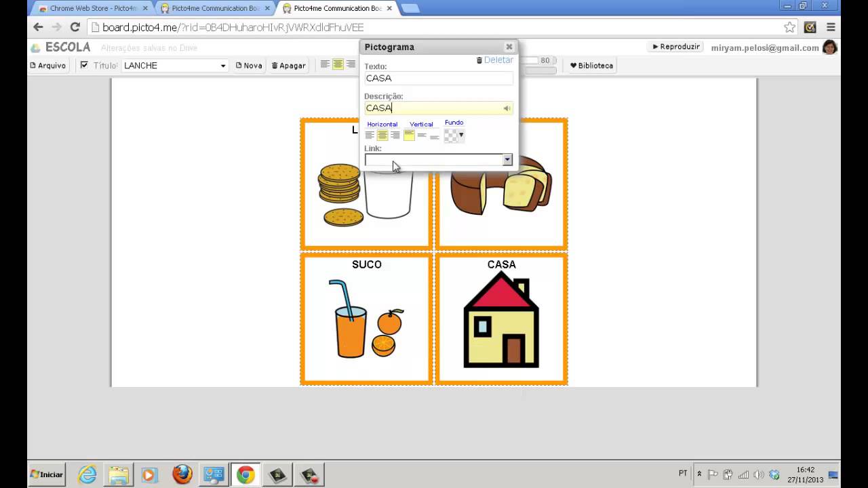
Task: Show hidden system tray icons
Action: [699, 474]
